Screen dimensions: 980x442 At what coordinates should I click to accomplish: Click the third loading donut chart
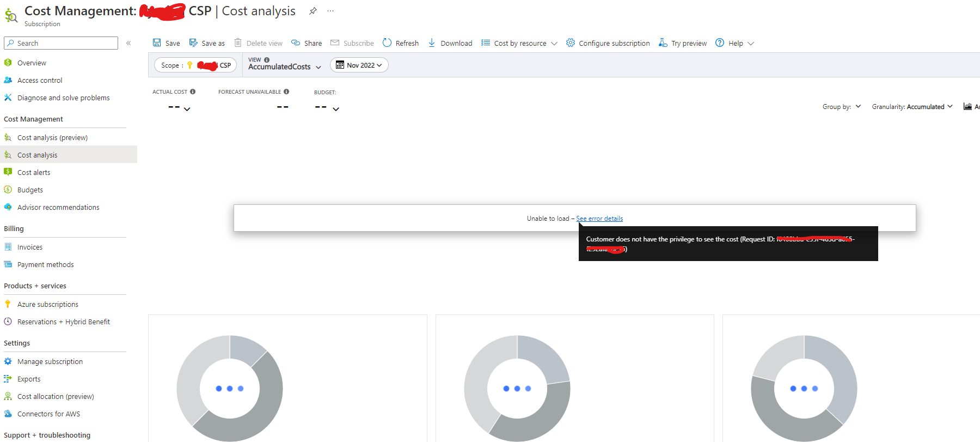[804, 388]
